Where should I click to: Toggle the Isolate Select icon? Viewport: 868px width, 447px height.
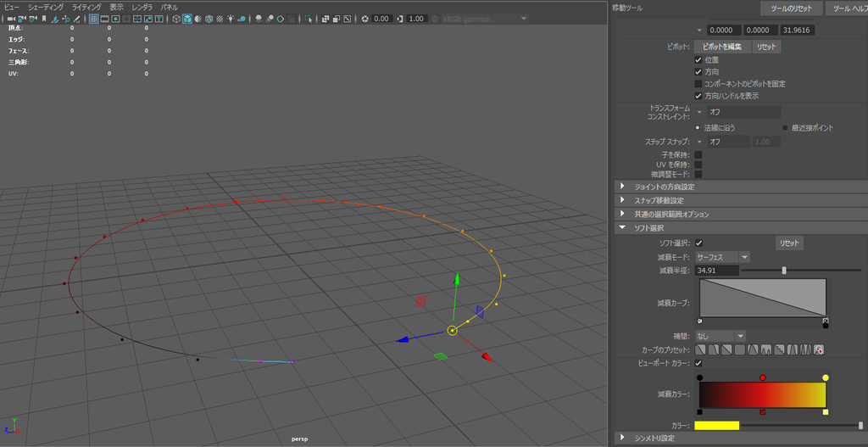tap(309, 19)
